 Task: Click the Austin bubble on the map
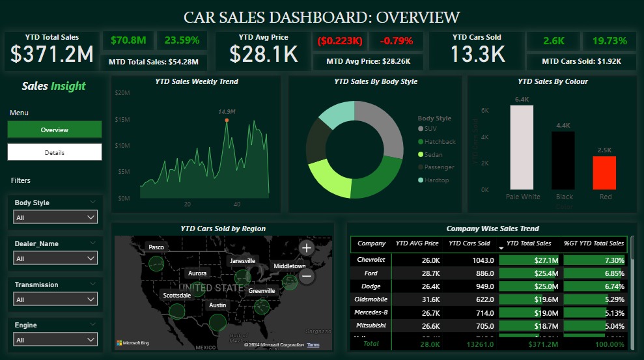click(217, 322)
